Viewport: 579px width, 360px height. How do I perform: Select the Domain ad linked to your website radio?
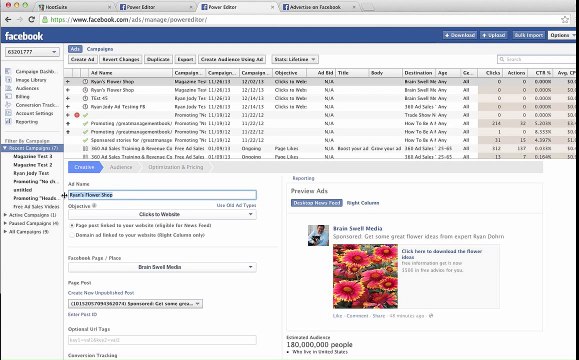[72, 235]
